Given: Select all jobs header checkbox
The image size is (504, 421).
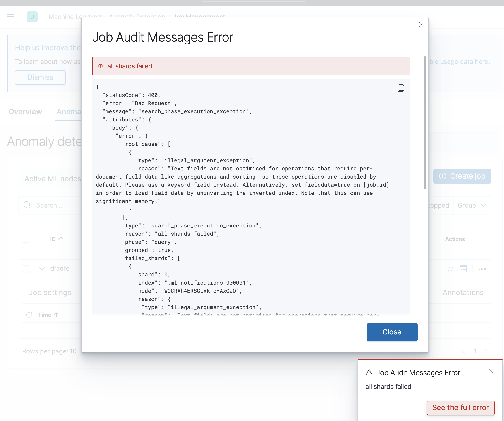Looking at the screenshot, I should tap(25, 239).
